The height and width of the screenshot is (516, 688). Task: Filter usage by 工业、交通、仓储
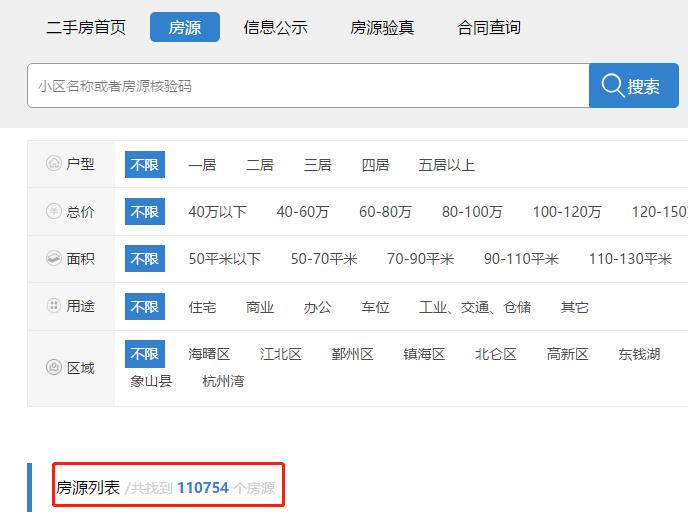click(x=475, y=307)
